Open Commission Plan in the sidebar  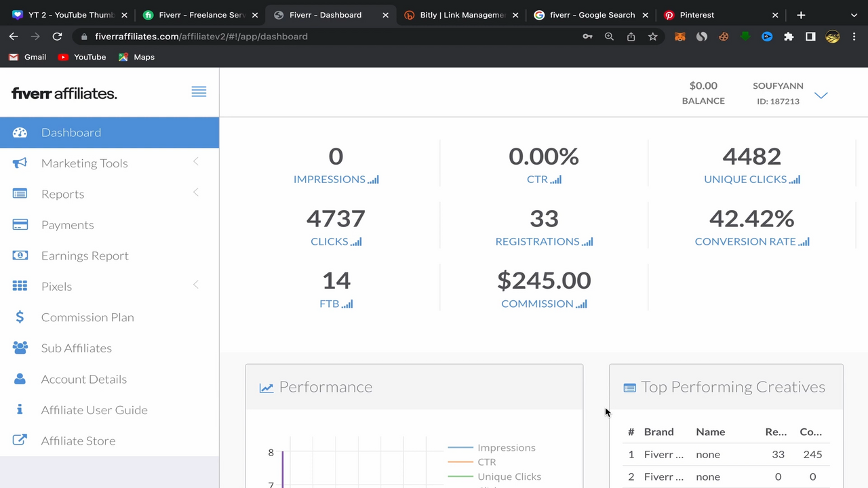point(109,317)
